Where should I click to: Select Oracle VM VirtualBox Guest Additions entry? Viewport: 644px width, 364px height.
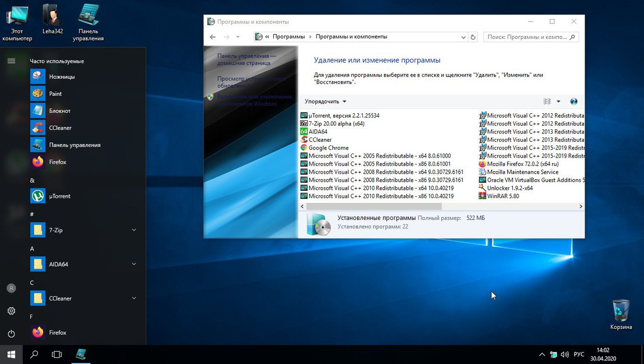[532, 180]
